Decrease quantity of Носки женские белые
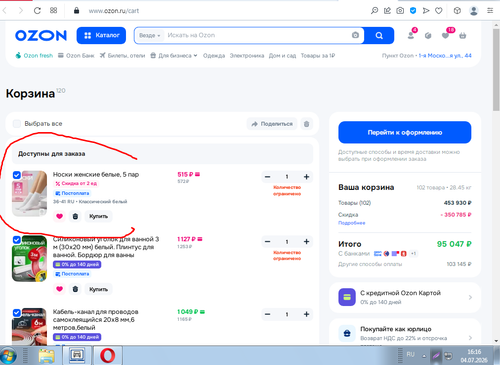 267,177
